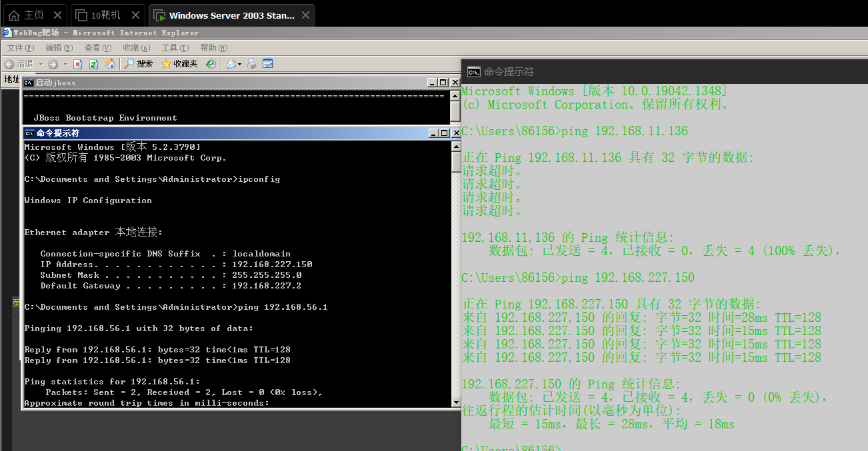Click the 启动jboss window system icon
The height and width of the screenshot is (451, 868).
[29, 83]
